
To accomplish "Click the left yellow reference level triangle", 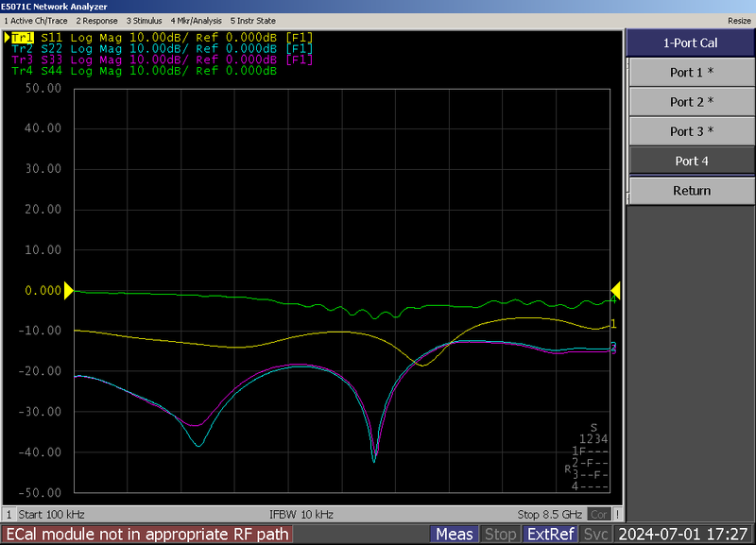I will tap(68, 291).
